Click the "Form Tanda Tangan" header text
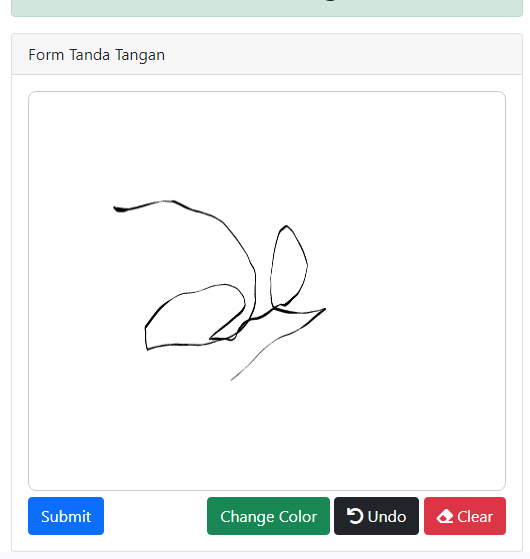 point(96,55)
